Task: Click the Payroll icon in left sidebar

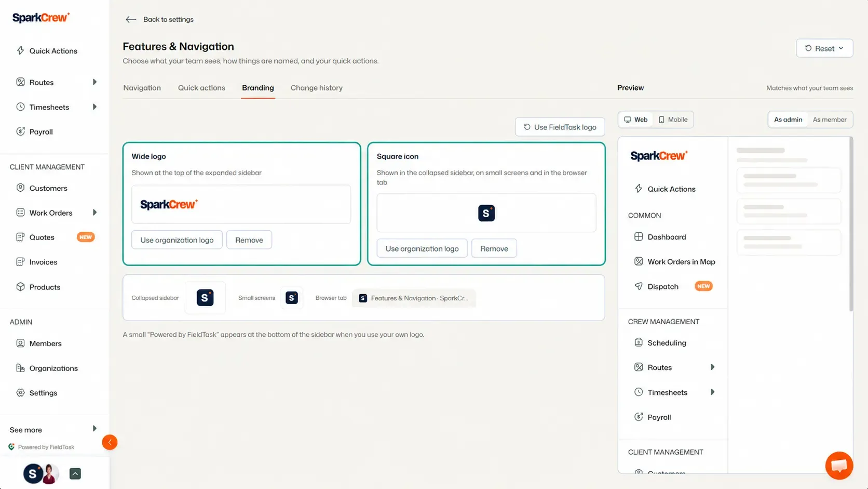Action: click(20, 131)
